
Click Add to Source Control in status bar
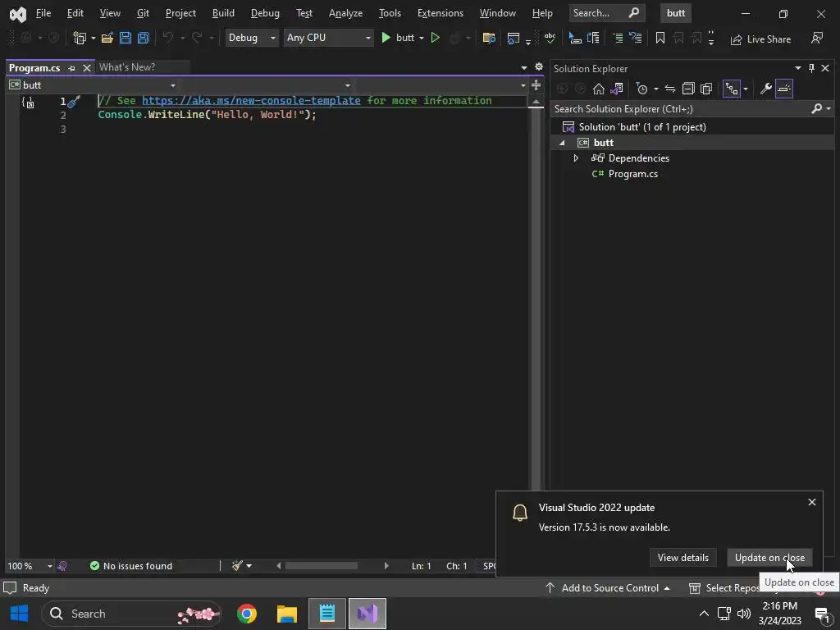[608, 588]
